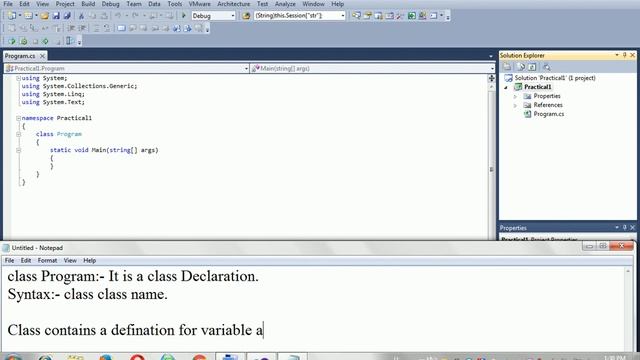This screenshot has height=360, width=640.
Task: Click the Undo arrow icon
Action: coord(118,16)
